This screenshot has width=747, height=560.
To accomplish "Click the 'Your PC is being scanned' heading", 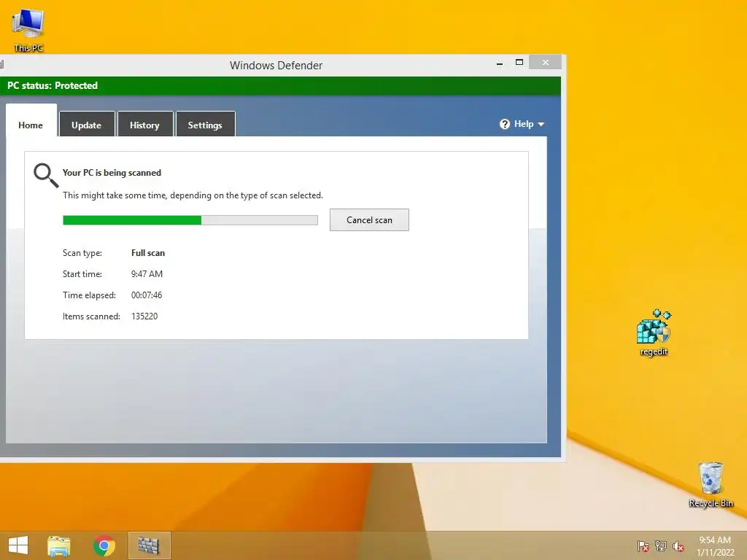I will [x=112, y=173].
